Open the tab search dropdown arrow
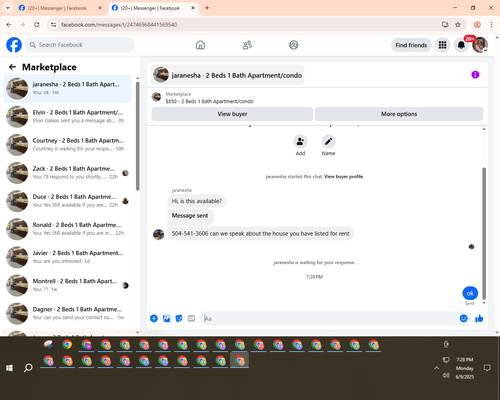Viewport: 500px width, 400px height. 7,8
